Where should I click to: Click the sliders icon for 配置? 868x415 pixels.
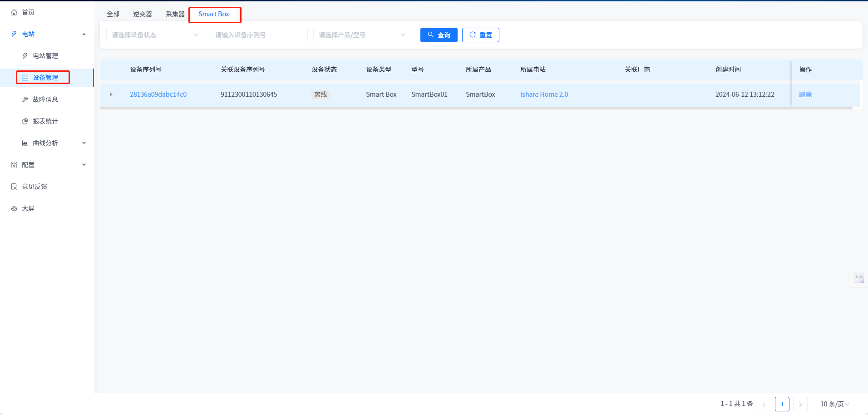(x=14, y=165)
